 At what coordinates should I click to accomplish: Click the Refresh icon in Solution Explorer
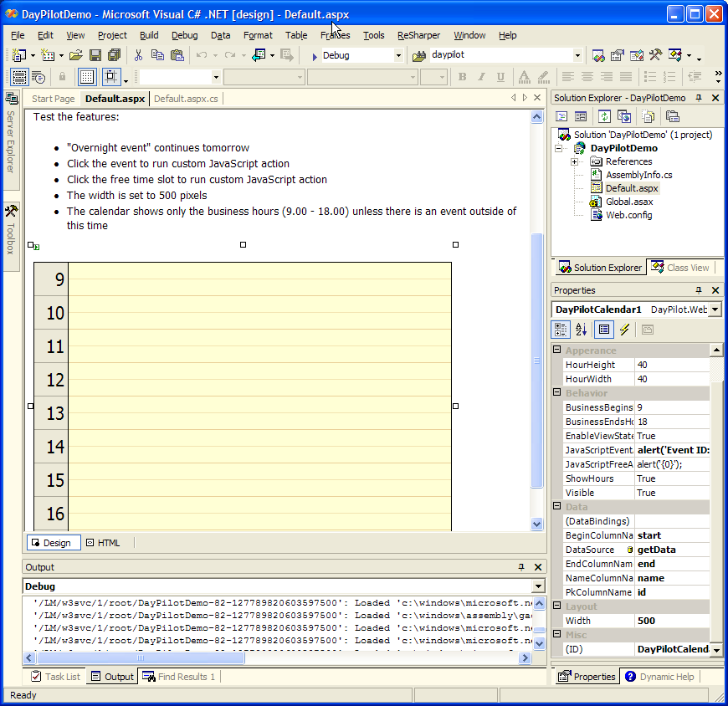[604, 116]
